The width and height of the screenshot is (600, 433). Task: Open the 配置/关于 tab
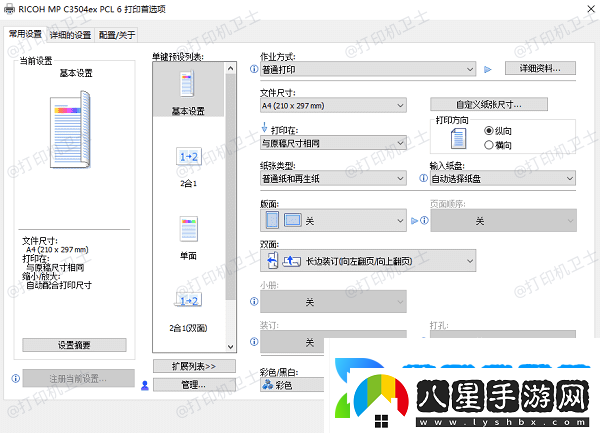point(117,35)
